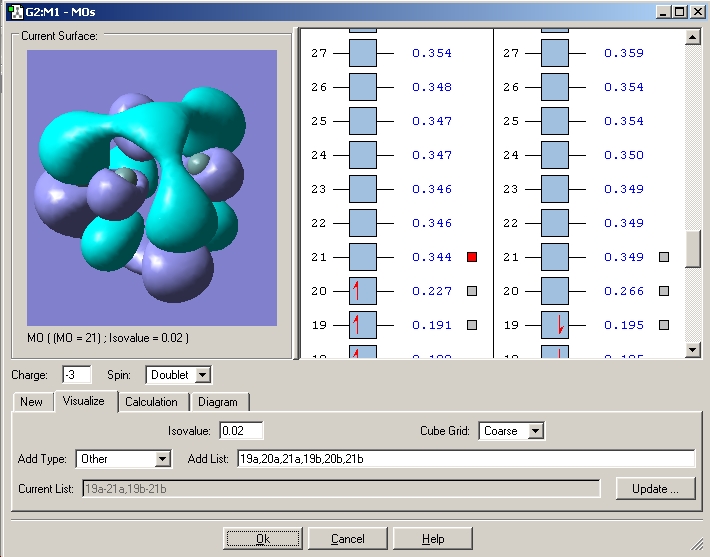Select beta orbital box 23 with energy 0.349

click(555, 189)
